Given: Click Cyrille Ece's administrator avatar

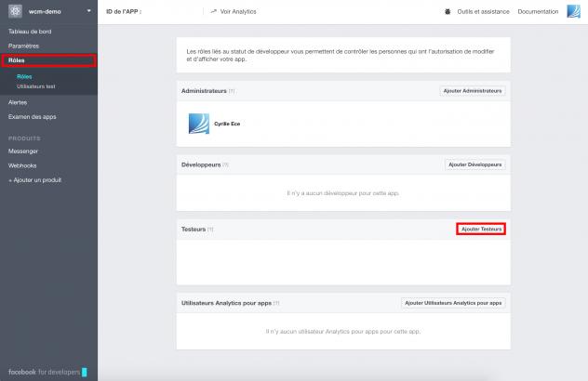Looking at the screenshot, I should coord(200,124).
